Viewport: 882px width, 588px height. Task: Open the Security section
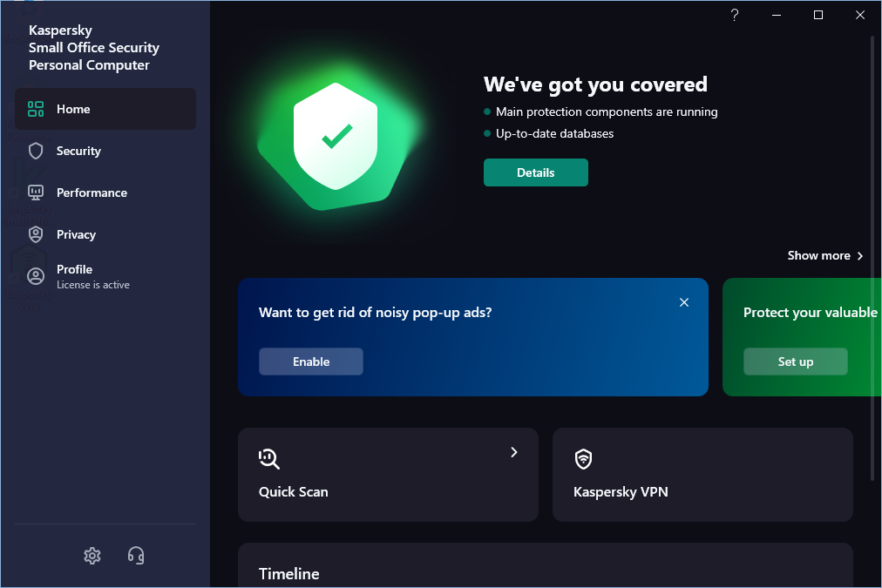78,151
